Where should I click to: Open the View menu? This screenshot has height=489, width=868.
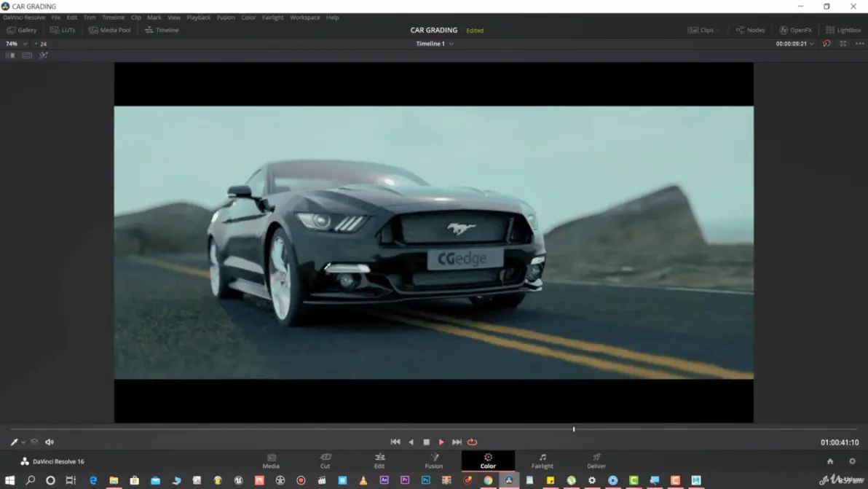[x=174, y=17]
